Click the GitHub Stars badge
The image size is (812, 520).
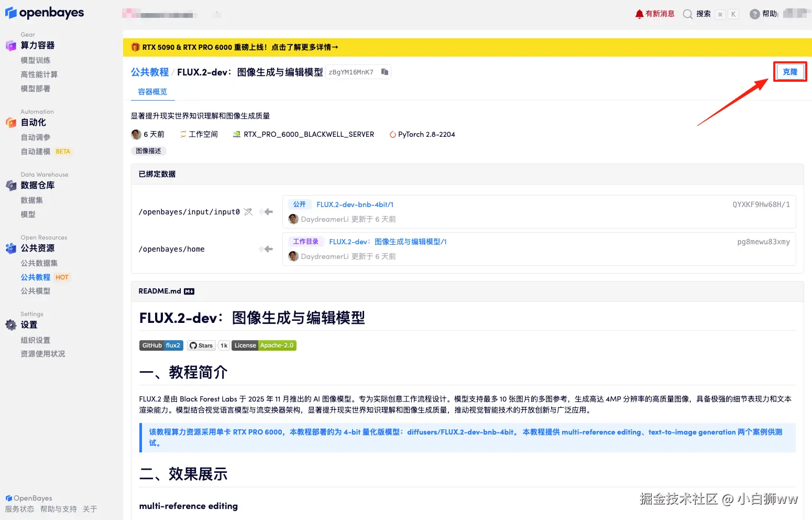pos(201,345)
